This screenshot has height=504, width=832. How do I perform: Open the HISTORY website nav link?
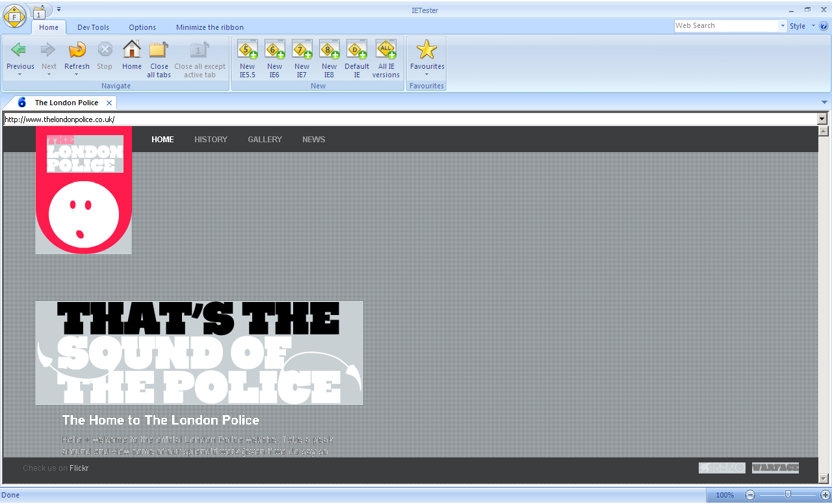(211, 140)
